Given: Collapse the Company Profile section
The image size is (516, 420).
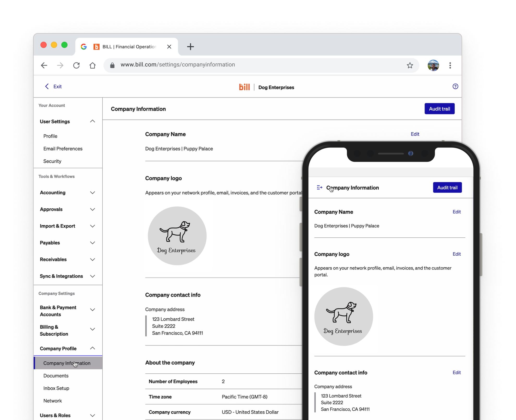Looking at the screenshot, I should (93, 348).
